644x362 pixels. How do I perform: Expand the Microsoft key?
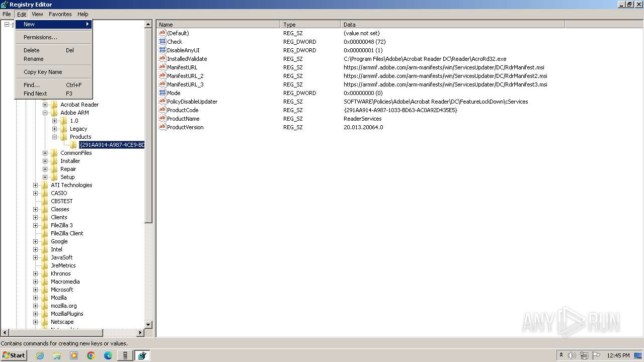pyautogui.click(x=35, y=290)
